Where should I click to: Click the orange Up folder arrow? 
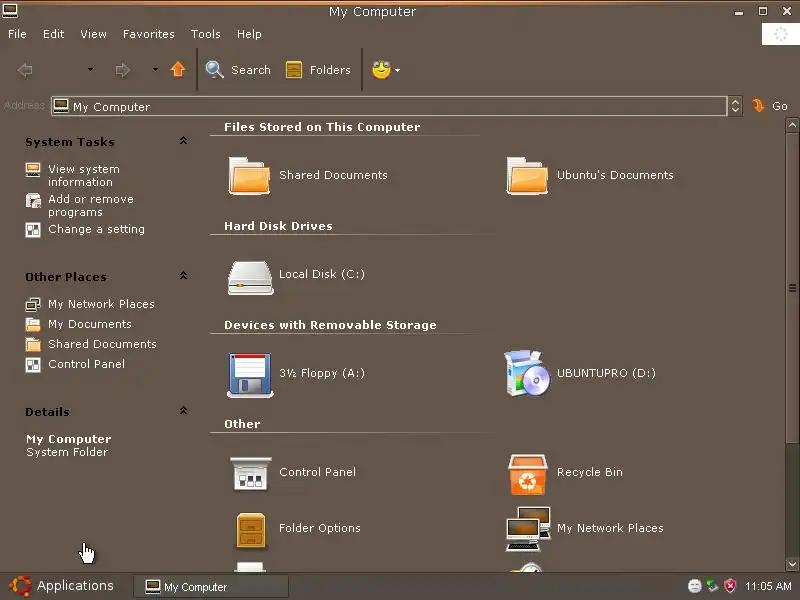pyautogui.click(x=178, y=69)
